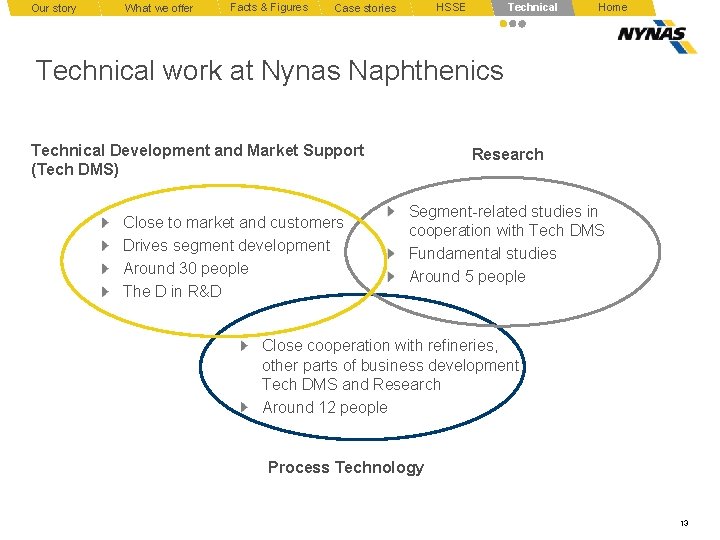Screen dimensions: 720x540
Task: Click 'Drives segment development' text
Action: [226, 246]
